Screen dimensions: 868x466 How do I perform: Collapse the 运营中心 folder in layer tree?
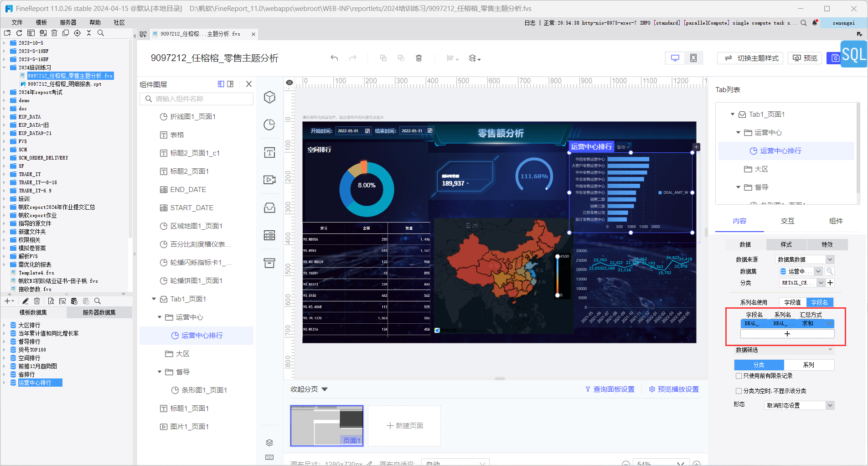[160, 317]
